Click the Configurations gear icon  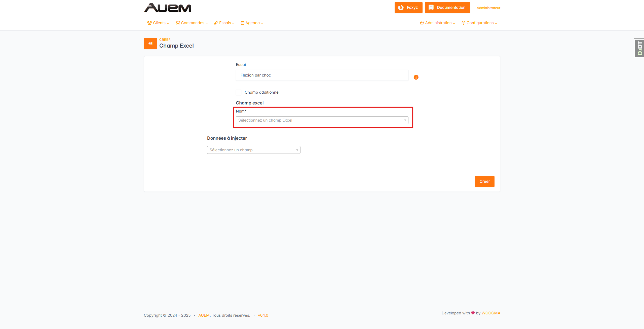(x=463, y=23)
